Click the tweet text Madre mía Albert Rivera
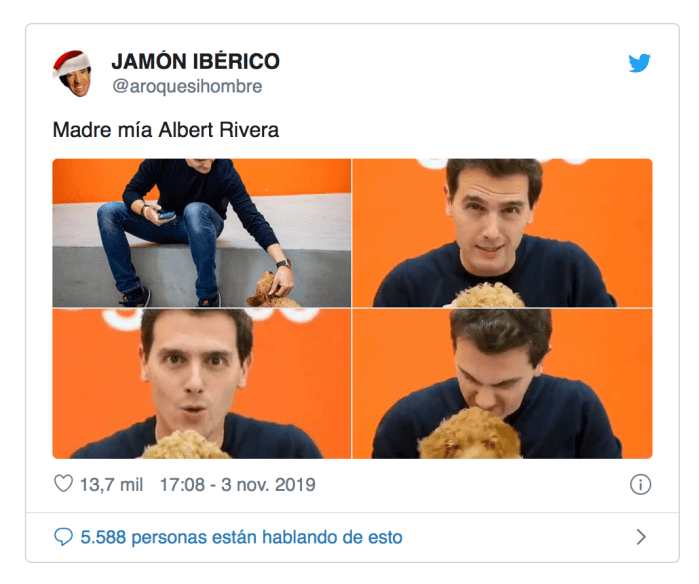The height and width of the screenshot is (584, 699). click(166, 130)
